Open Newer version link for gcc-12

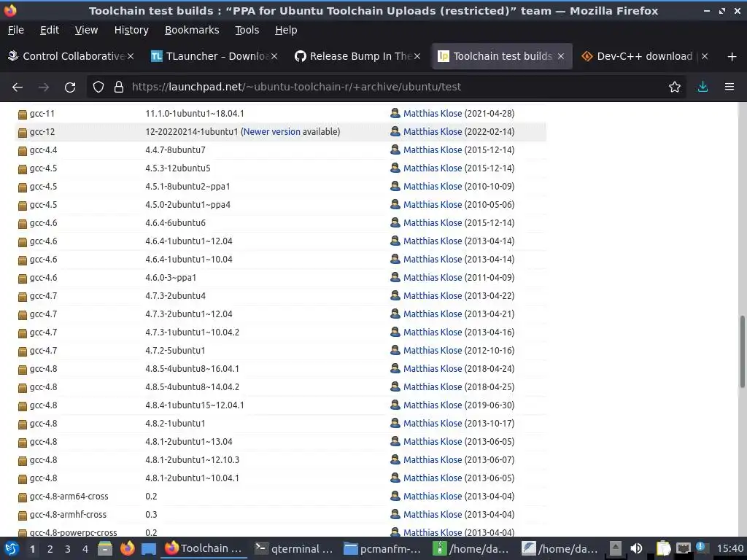pos(271,132)
